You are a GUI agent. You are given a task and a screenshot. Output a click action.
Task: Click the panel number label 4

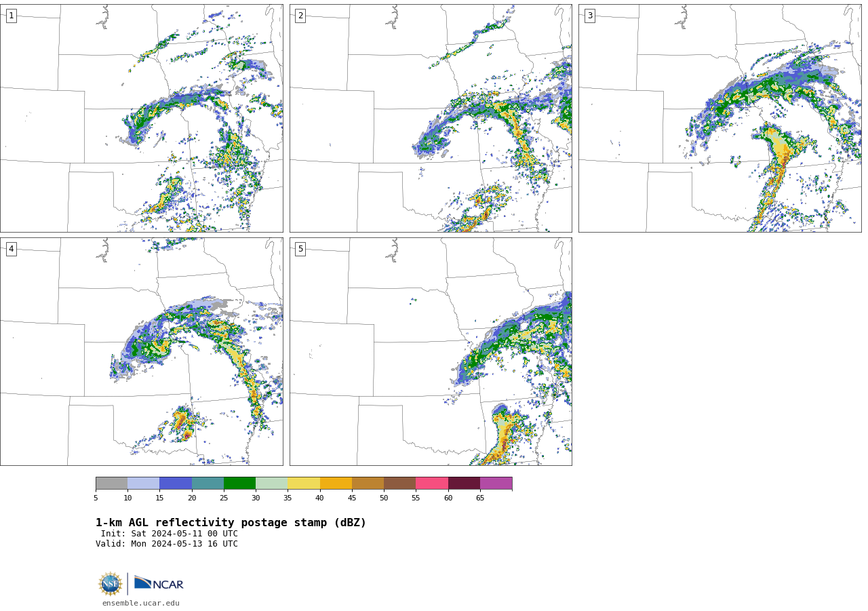(x=11, y=249)
